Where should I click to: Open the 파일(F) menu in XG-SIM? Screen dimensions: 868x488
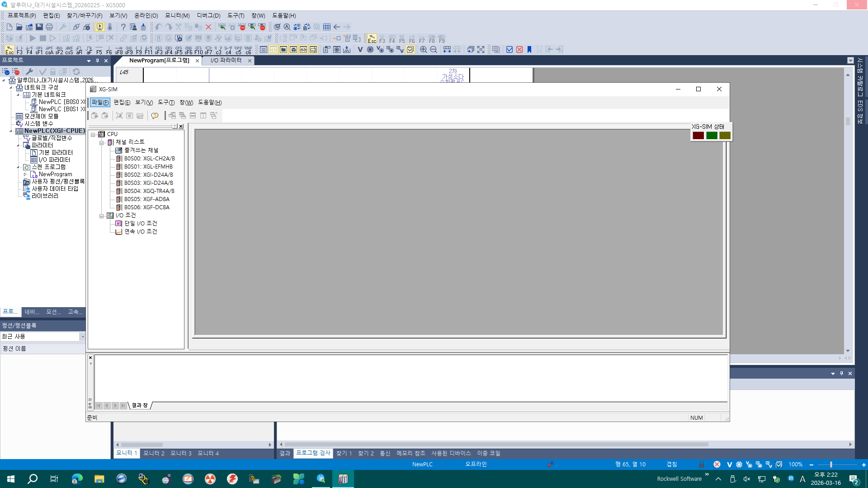(x=100, y=103)
